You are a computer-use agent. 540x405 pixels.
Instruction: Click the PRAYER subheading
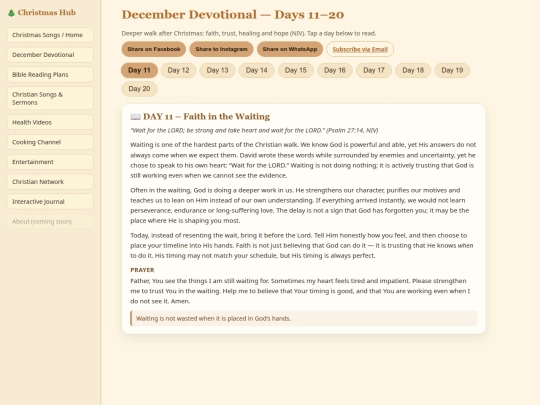142,270
